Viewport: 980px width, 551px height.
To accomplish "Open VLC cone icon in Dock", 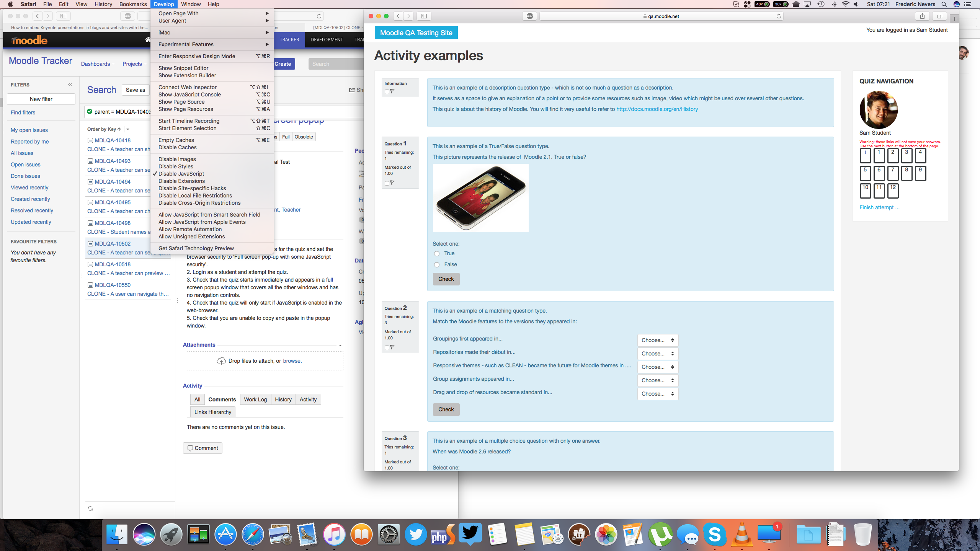I will click(742, 534).
